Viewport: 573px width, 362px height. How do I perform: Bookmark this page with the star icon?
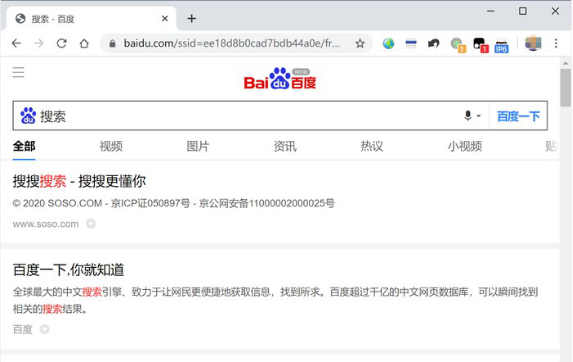(360, 44)
